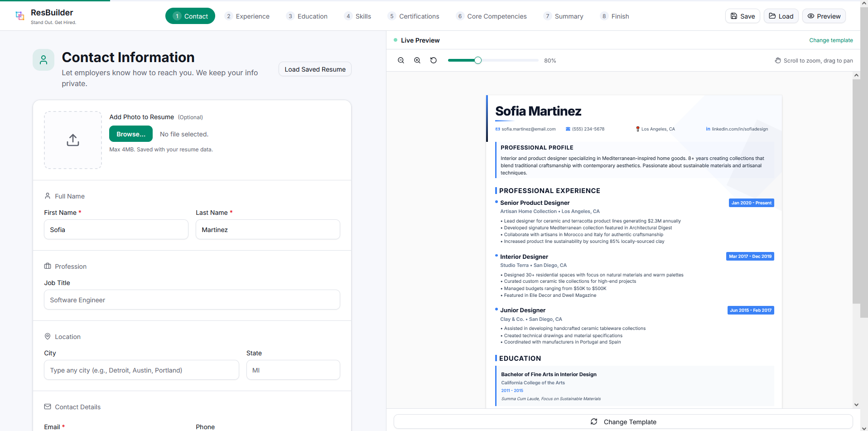868x431 pixels.
Task: Click the upload arrow photo placeholder
Action: [x=73, y=140]
